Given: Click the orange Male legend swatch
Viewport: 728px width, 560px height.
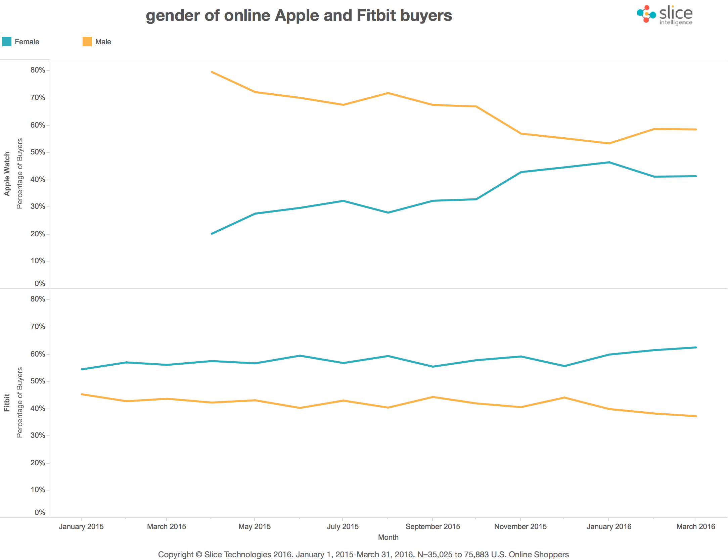Looking at the screenshot, I should pos(87,42).
